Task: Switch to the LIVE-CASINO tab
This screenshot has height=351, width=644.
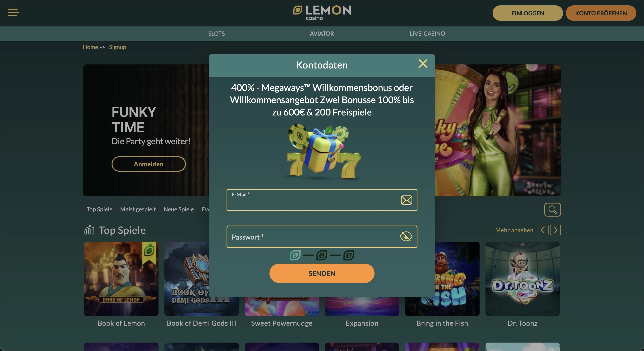Action: click(x=427, y=34)
